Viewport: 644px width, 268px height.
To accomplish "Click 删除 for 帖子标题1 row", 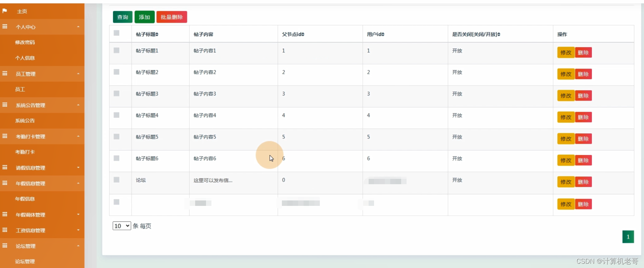I will point(583,53).
